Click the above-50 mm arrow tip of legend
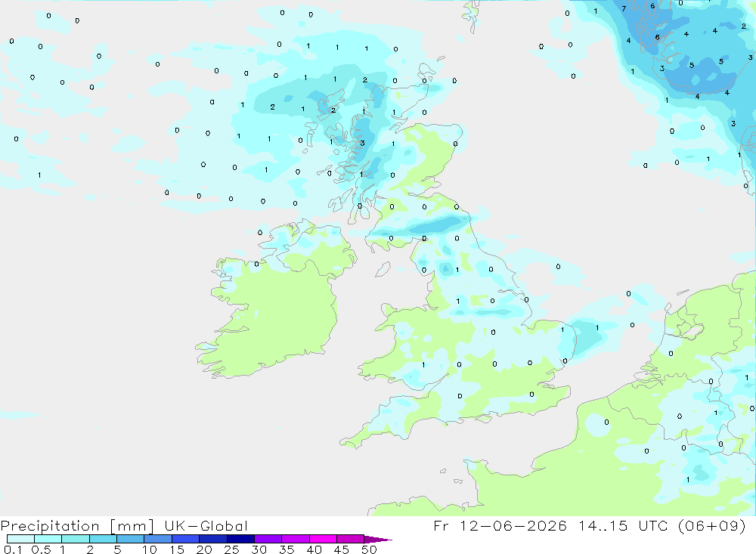This screenshot has height=554, width=756. point(377,540)
